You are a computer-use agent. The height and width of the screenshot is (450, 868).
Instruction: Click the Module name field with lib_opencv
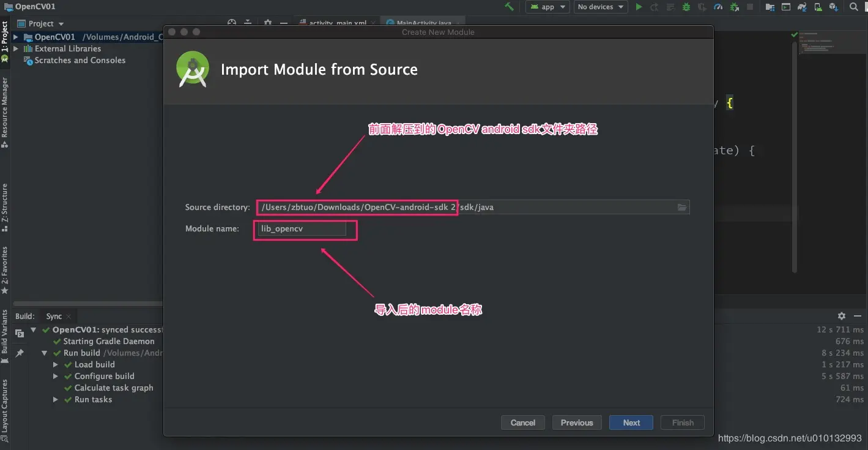click(x=302, y=228)
